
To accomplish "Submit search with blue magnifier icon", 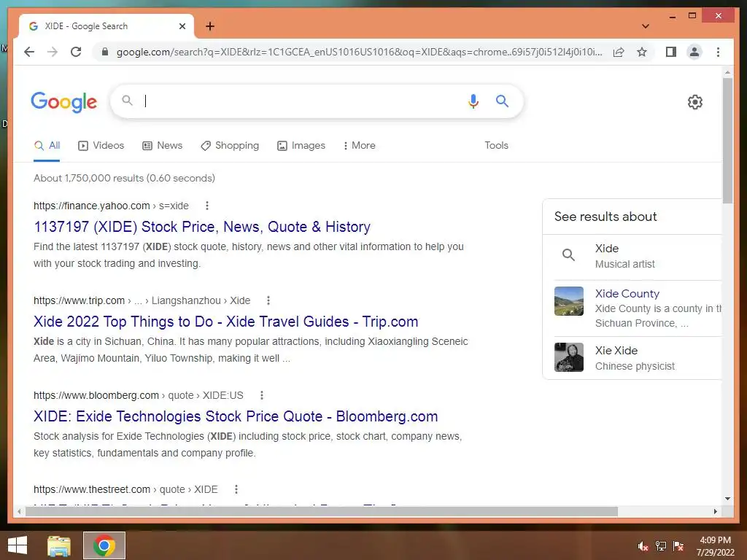I will click(x=502, y=101).
